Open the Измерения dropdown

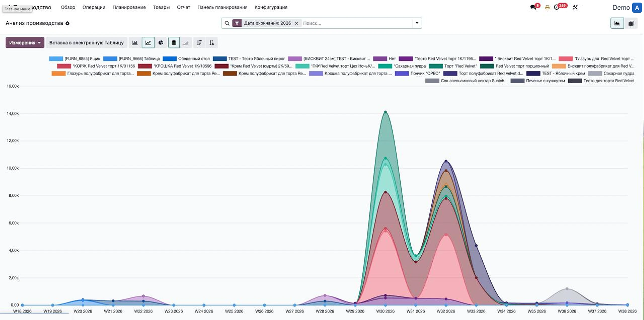click(x=25, y=43)
